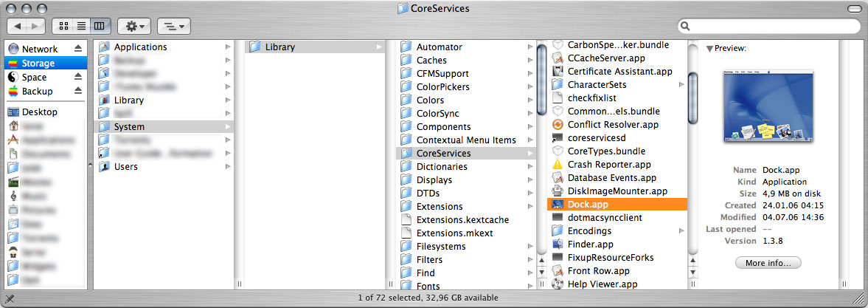This screenshot has width=868, height=308.
Task: Expand the Extensions folder arrow
Action: 530,207
